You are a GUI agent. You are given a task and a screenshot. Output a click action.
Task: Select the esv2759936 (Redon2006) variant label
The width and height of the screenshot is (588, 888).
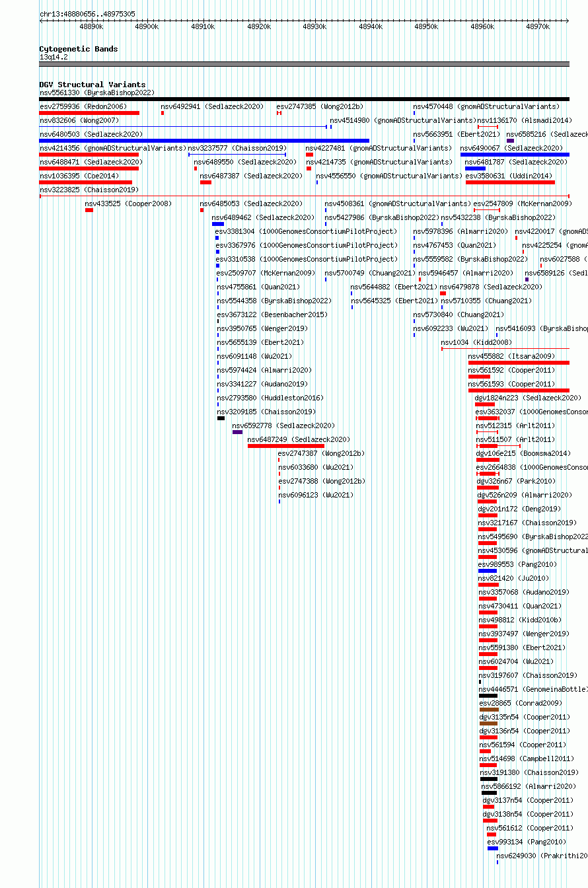[x=83, y=106]
